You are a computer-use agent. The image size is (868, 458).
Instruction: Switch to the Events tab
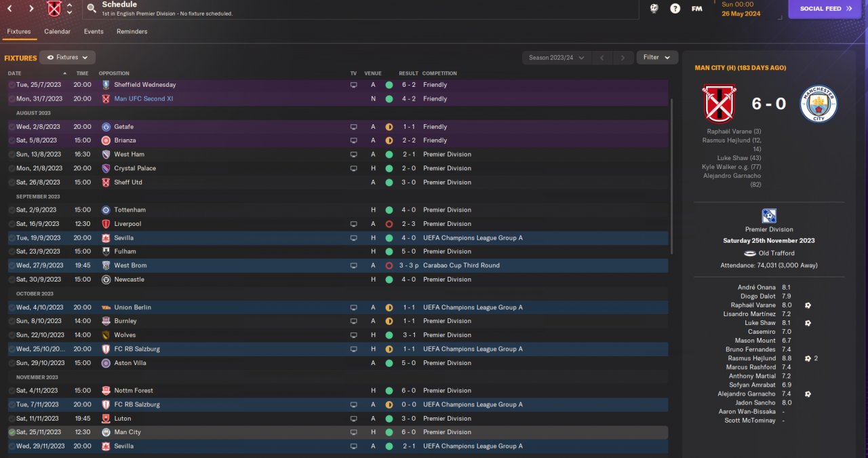click(x=94, y=32)
